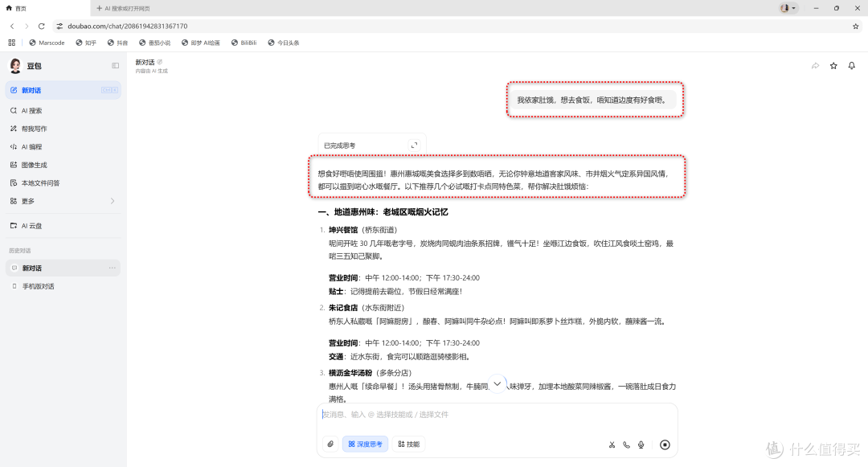Open the 即梦 AI绘画 bookmark

pos(200,43)
